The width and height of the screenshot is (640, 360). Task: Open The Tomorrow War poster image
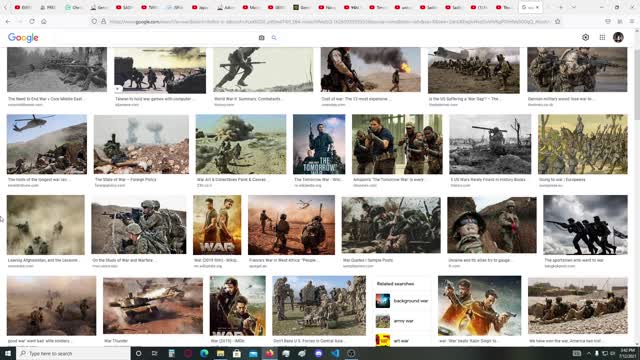319,144
